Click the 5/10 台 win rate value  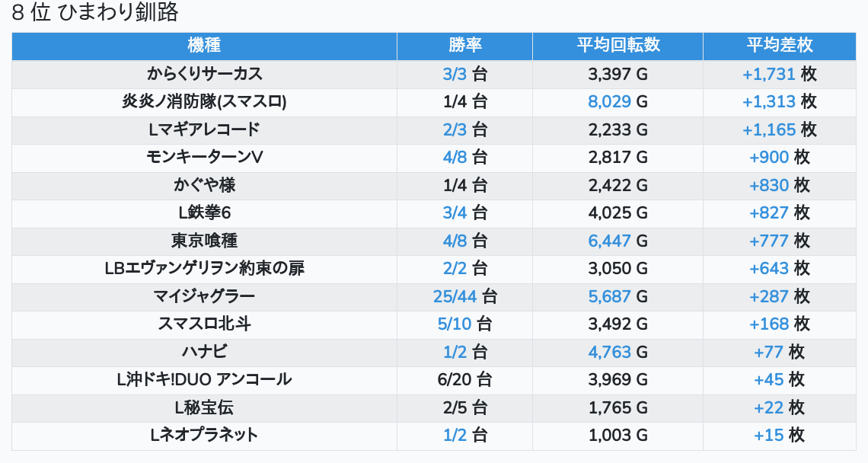tap(464, 324)
